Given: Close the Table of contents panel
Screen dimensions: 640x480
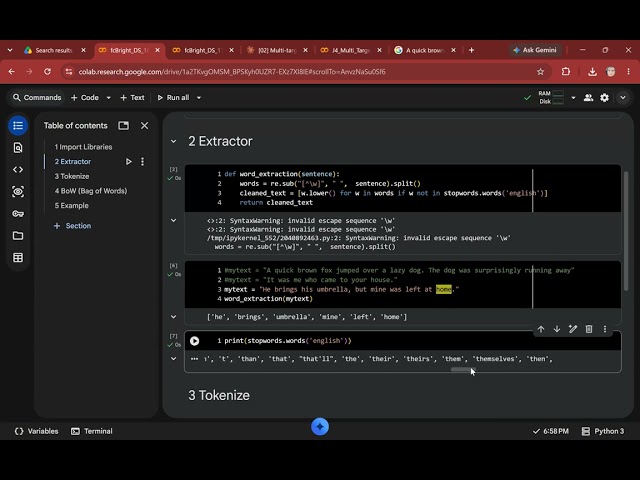Looking at the screenshot, I should pyautogui.click(x=144, y=126).
